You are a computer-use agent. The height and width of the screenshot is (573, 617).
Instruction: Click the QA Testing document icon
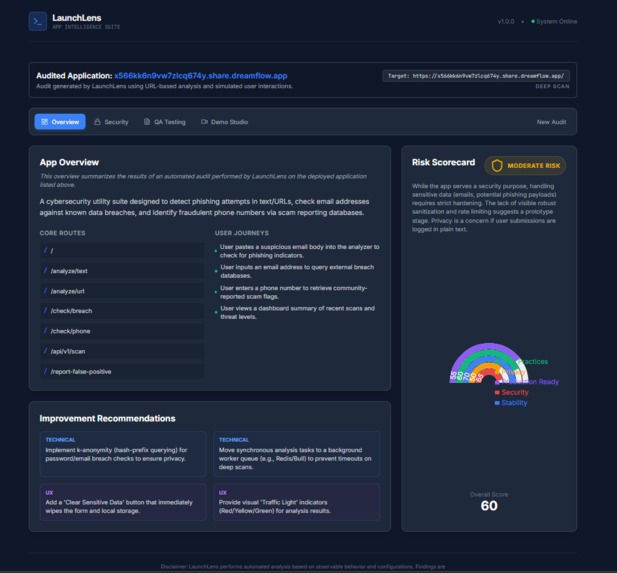pos(147,122)
